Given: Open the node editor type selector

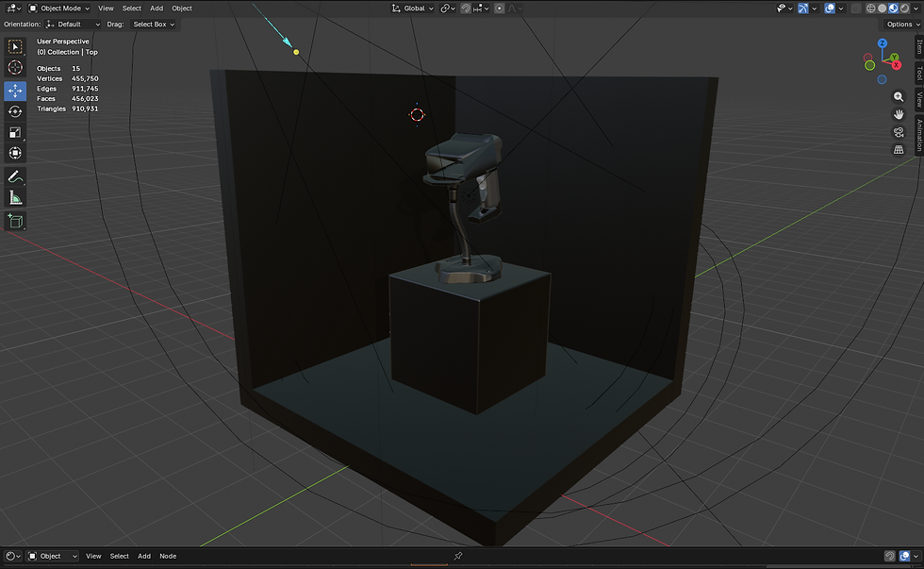Looking at the screenshot, I should (x=12, y=556).
